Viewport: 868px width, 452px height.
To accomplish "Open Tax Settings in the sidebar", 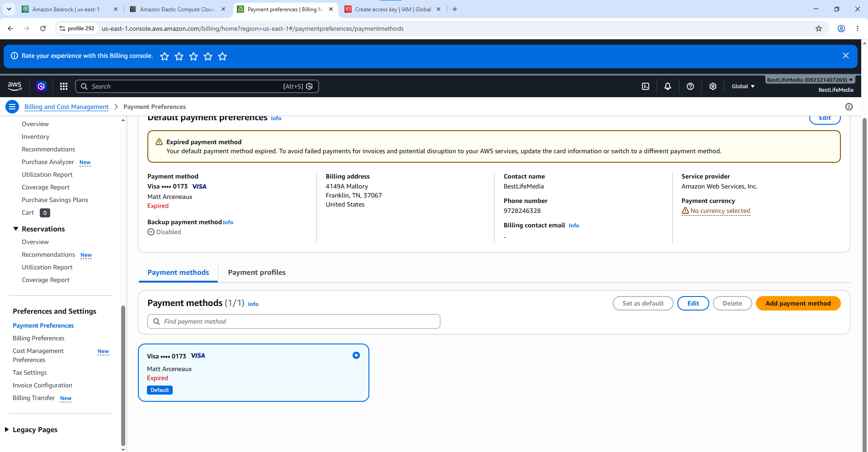I will 30,372.
